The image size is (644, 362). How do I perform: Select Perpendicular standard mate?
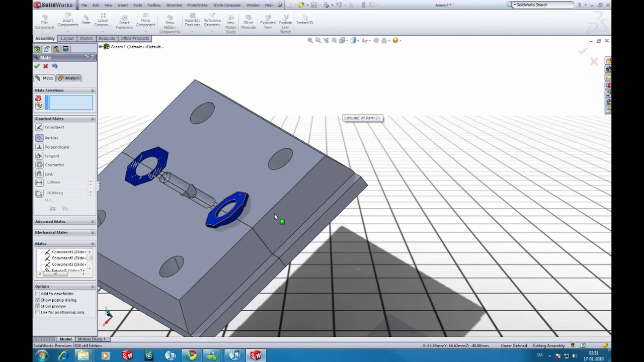[x=53, y=147]
